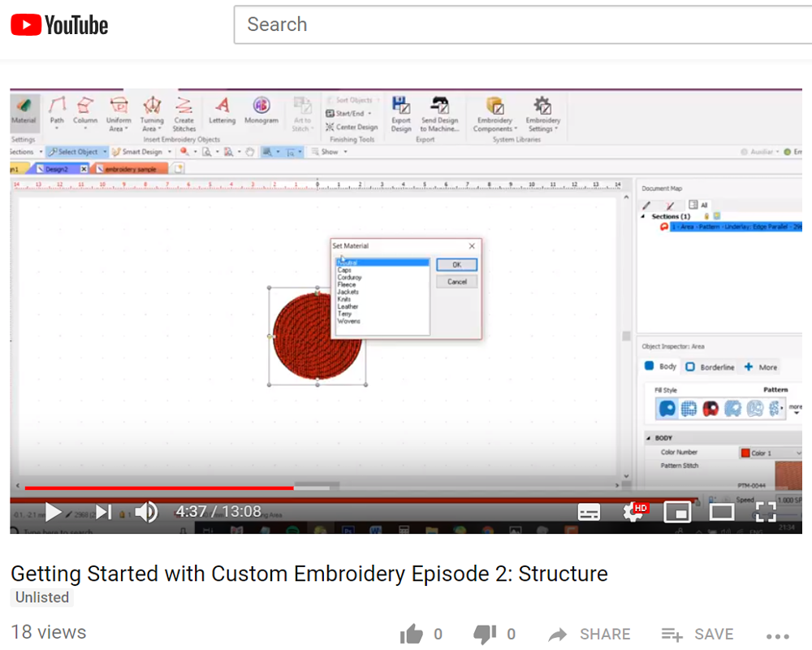Image resolution: width=812 pixels, height=650 pixels.
Task: Choose the Turning Area tool
Action: 151,114
